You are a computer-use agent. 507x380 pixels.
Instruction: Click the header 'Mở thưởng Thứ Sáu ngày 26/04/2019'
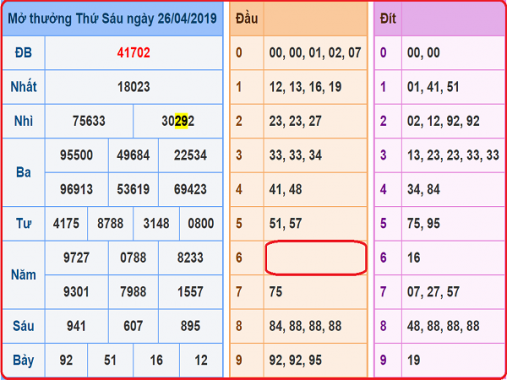(x=112, y=19)
